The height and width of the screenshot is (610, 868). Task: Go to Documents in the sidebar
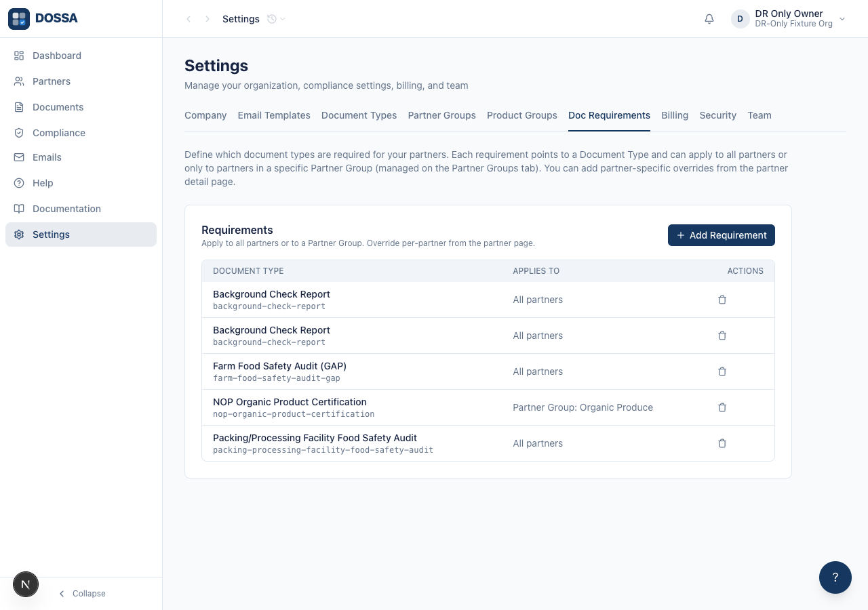point(81,107)
